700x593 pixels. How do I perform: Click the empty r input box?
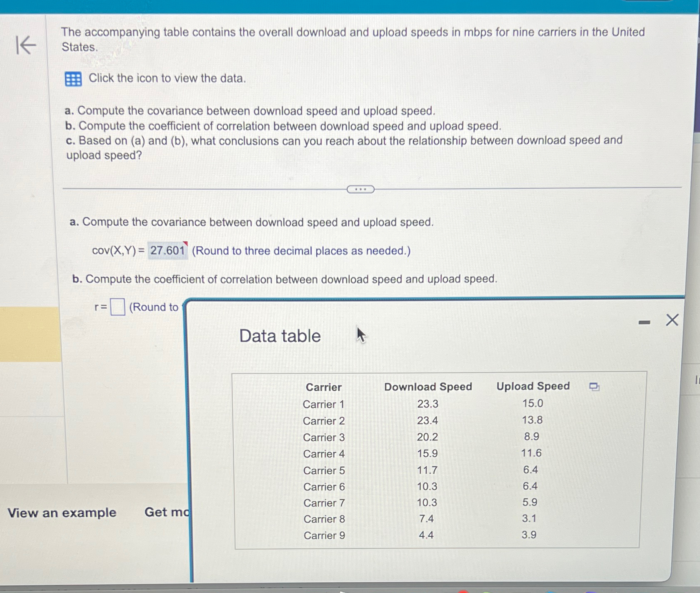(118, 307)
